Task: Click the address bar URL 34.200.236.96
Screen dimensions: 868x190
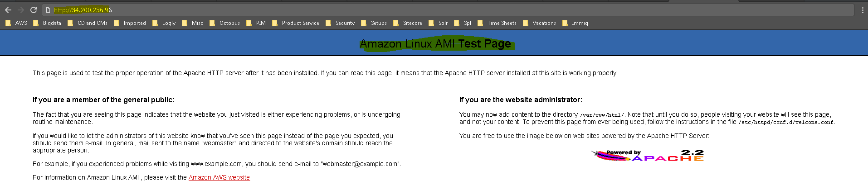Action: [x=83, y=10]
